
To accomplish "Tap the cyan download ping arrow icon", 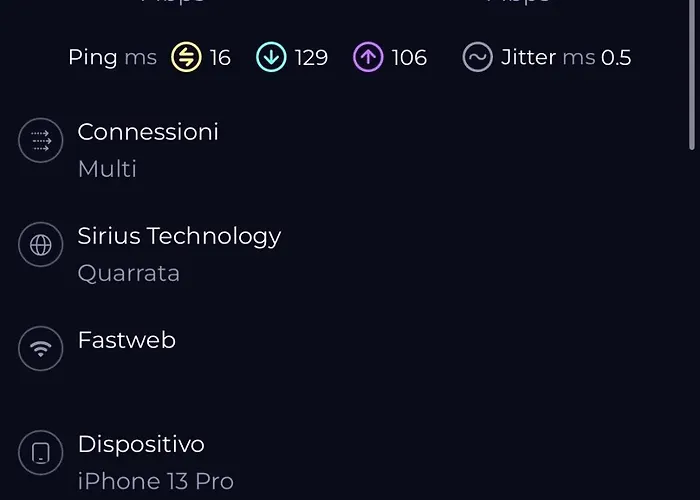I will click(x=271, y=57).
